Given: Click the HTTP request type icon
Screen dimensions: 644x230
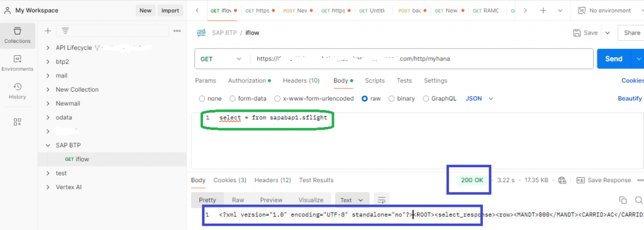Looking at the screenshot, I should 201,33.
